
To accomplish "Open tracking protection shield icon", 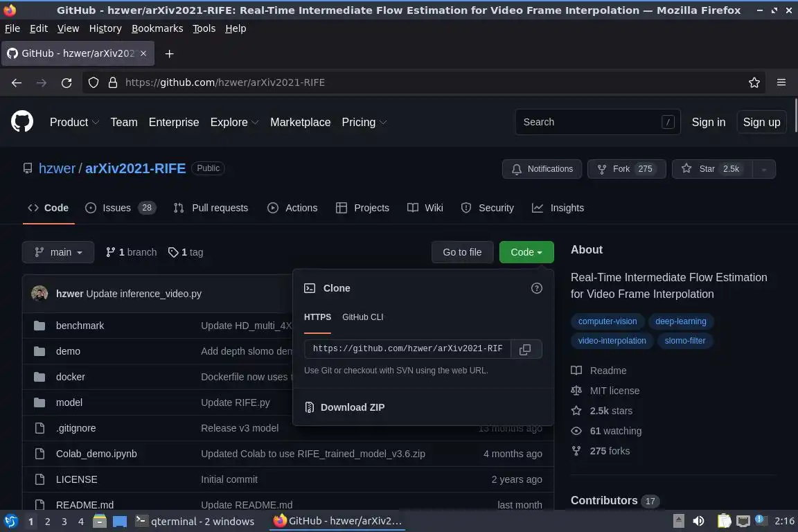I will [x=94, y=82].
